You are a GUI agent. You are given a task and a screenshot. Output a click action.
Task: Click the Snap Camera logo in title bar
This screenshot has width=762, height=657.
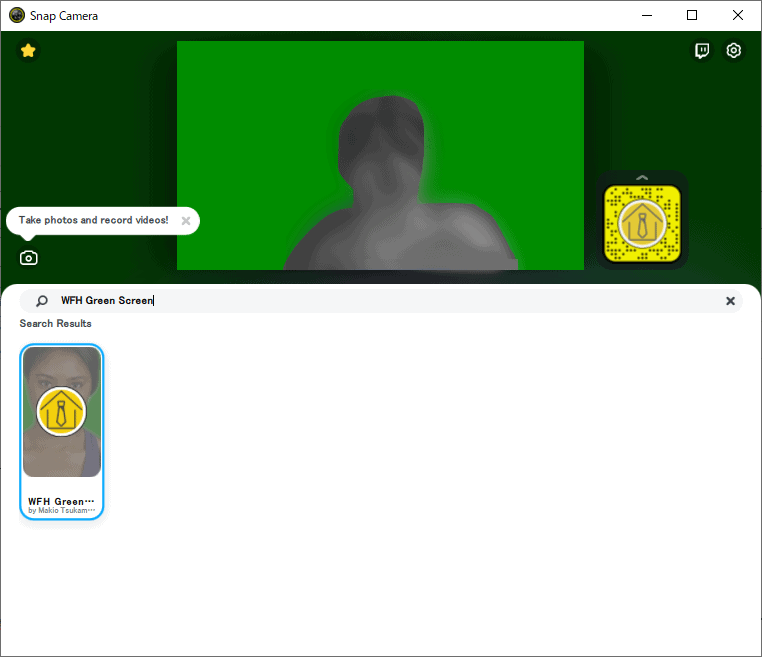coord(16,16)
